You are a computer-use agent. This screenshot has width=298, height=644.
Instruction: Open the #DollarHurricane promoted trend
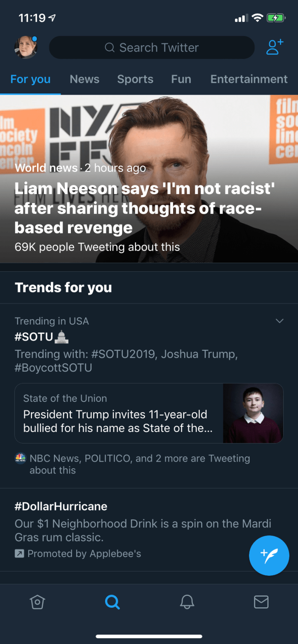61,506
